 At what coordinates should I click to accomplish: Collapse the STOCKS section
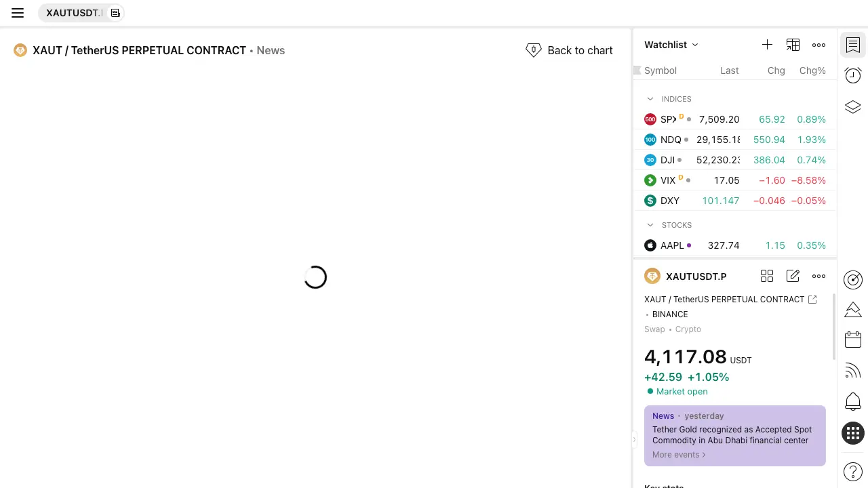tap(650, 225)
